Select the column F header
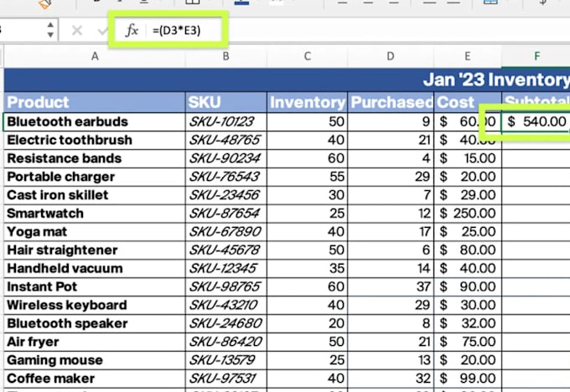Image resolution: width=570 pixels, height=392 pixels. click(535, 56)
